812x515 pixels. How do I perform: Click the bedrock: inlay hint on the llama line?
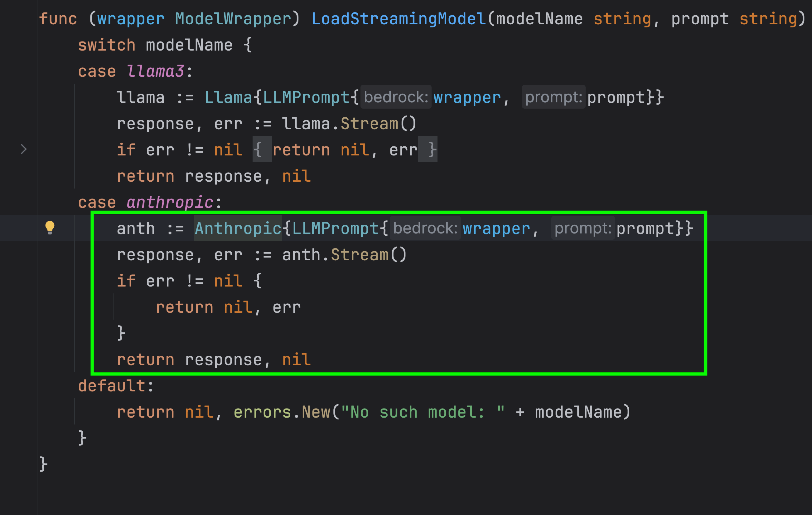point(395,97)
